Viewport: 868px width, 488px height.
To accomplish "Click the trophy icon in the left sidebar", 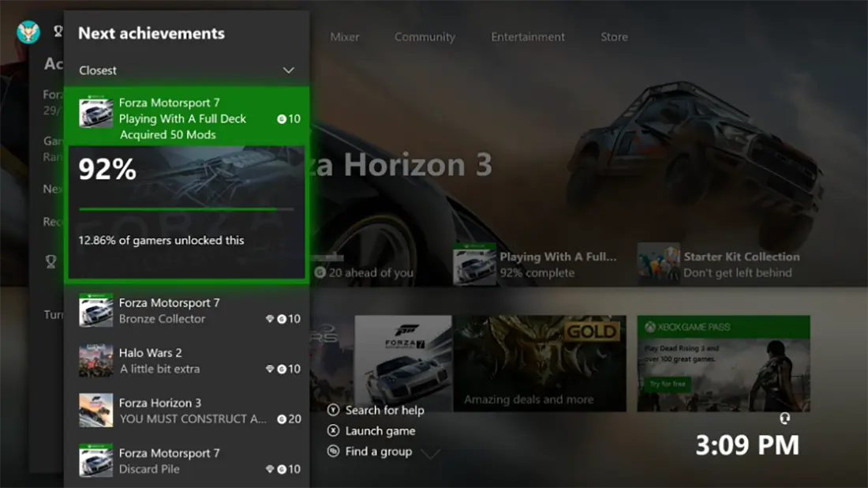I will [x=51, y=261].
